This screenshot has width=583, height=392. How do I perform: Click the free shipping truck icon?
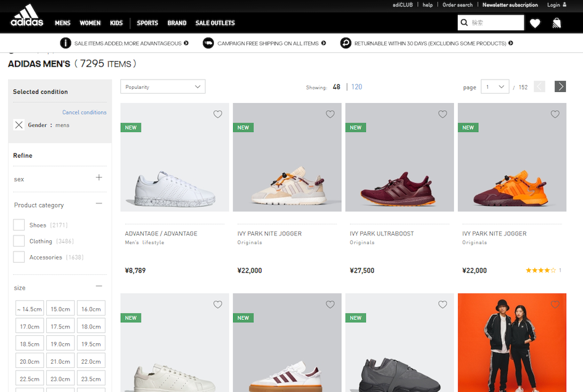coord(209,43)
